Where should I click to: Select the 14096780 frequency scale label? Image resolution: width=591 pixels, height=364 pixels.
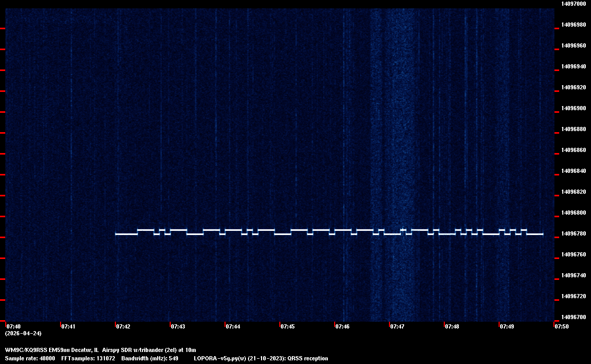(x=573, y=233)
